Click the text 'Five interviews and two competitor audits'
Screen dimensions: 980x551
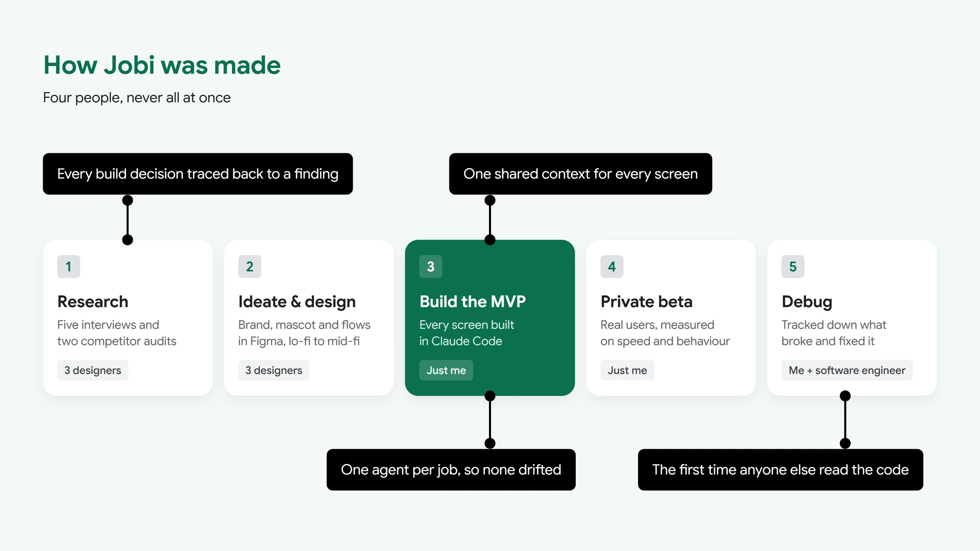point(117,333)
